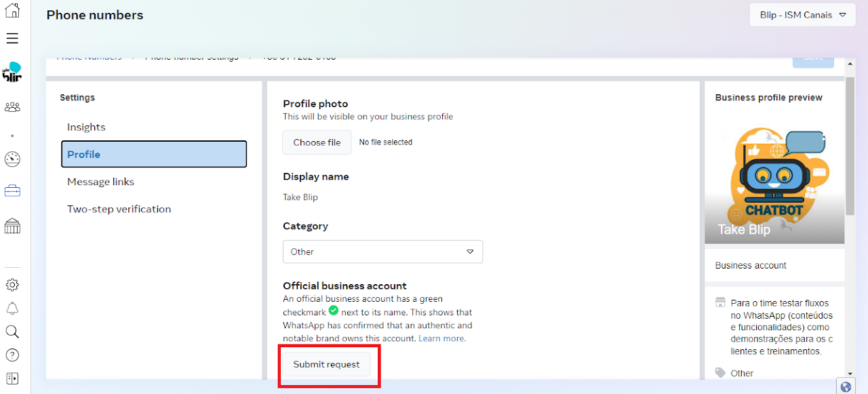The height and width of the screenshot is (394, 868).
Task: Open the people group icon
Action: [x=12, y=107]
